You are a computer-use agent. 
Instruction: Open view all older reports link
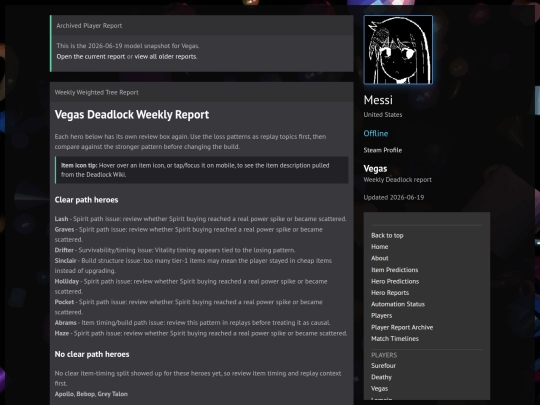tap(165, 56)
